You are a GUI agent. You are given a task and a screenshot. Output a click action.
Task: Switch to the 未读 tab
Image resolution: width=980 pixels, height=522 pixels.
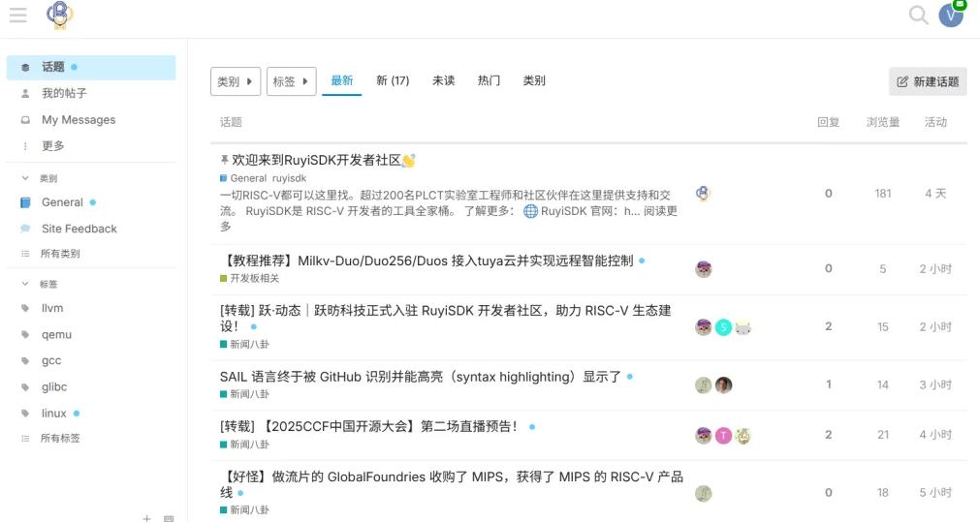tap(444, 80)
